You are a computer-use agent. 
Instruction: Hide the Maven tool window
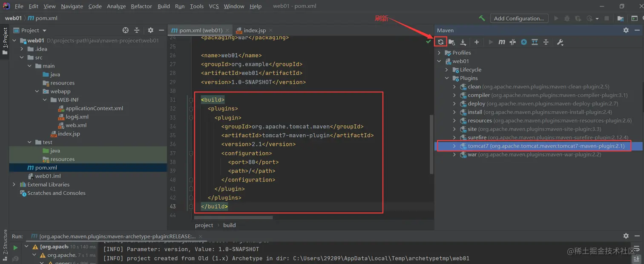click(x=637, y=30)
